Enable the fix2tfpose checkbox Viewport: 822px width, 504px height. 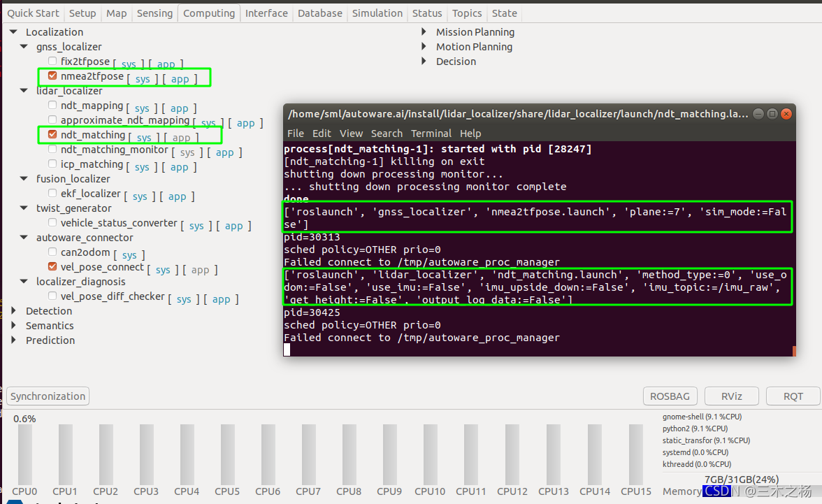coord(52,61)
